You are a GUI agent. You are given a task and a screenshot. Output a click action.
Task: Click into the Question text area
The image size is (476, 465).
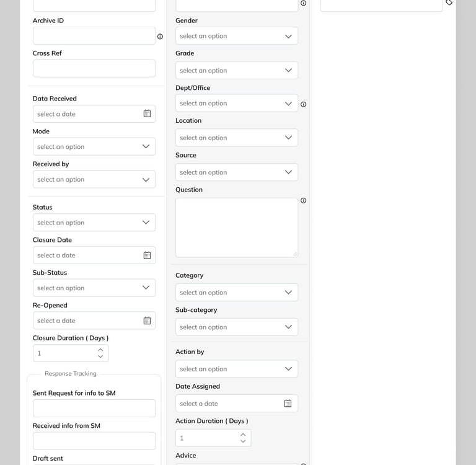237,228
